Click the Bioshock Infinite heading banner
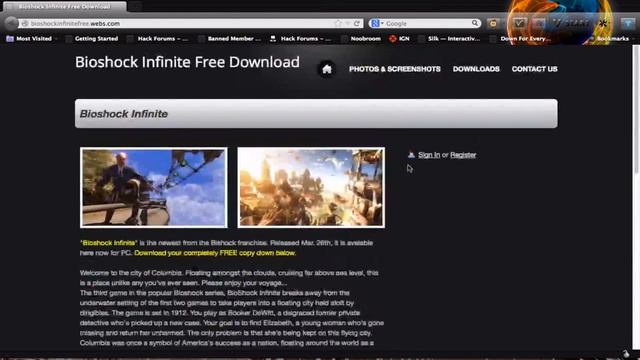This screenshot has width=640, height=360. coord(316,113)
